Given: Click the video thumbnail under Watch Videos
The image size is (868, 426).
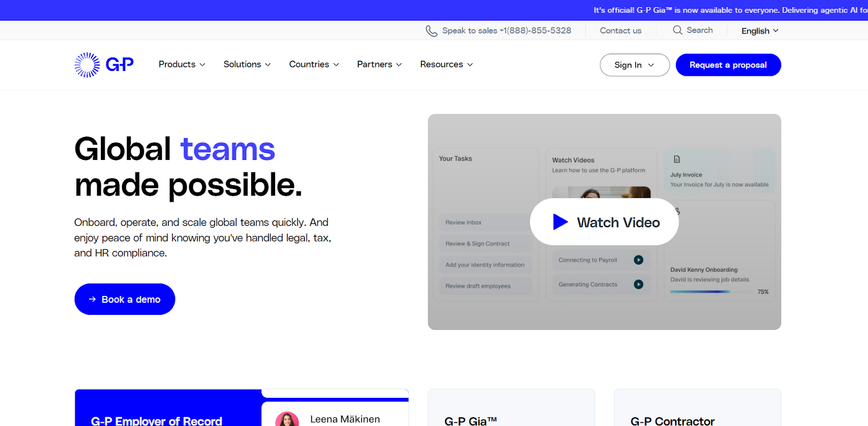Looking at the screenshot, I should 601,192.
